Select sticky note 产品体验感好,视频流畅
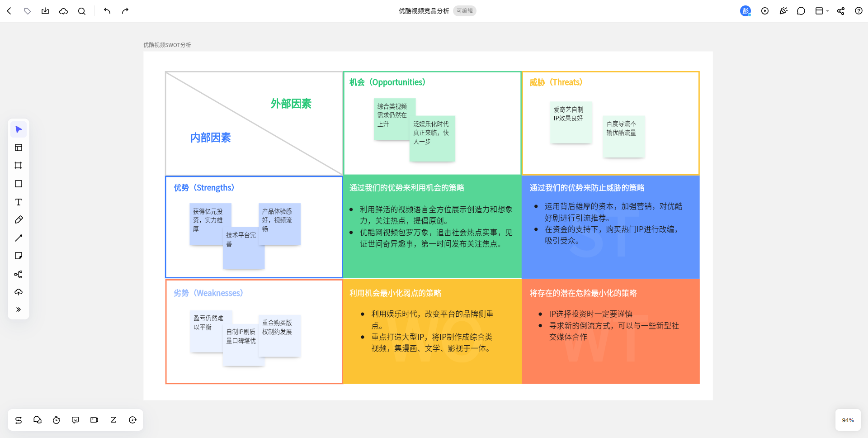Screen dimensions: 868x438 (279, 224)
